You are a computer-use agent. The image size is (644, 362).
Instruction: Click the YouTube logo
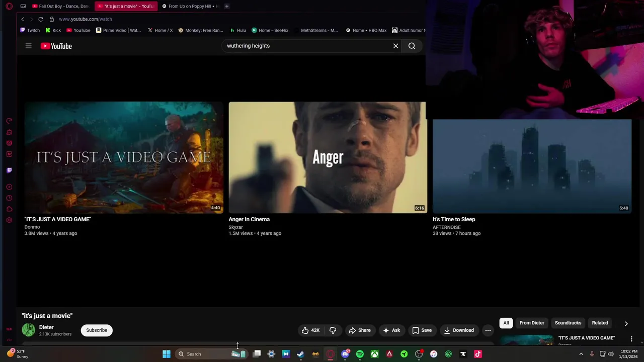(56, 46)
